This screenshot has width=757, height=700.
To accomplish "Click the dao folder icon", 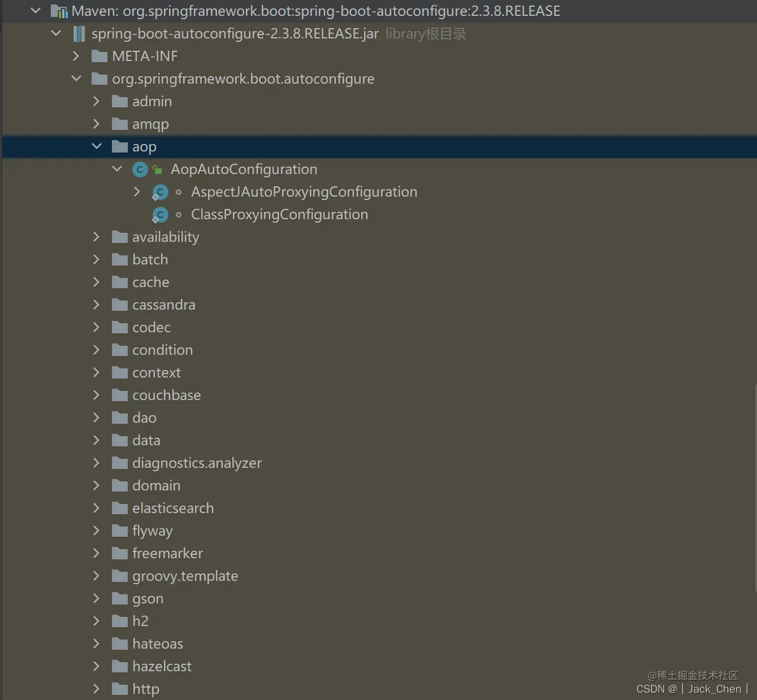I will point(120,418).
